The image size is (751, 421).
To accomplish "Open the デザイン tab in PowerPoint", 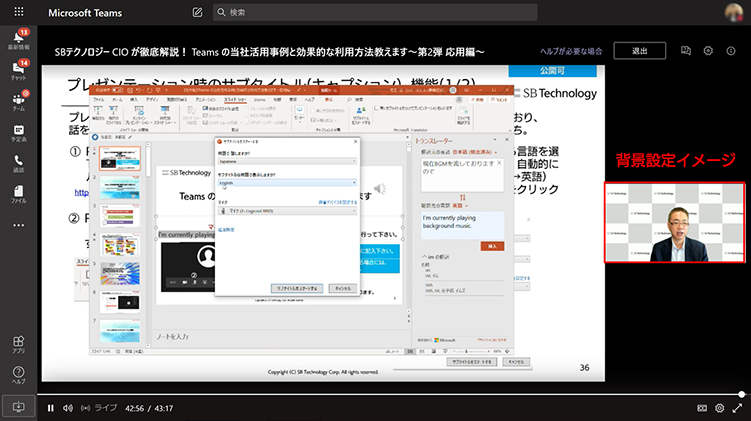I will pos(152,100).
